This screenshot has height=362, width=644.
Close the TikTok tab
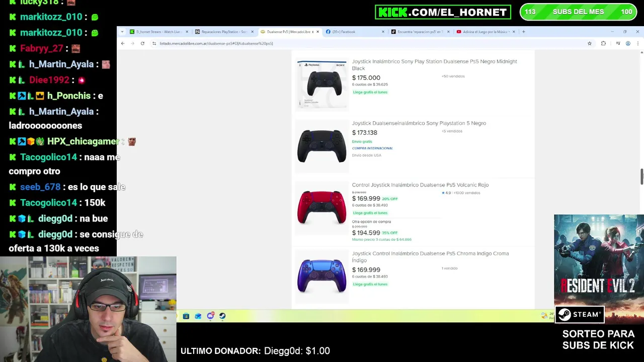(x=448, y=32)
